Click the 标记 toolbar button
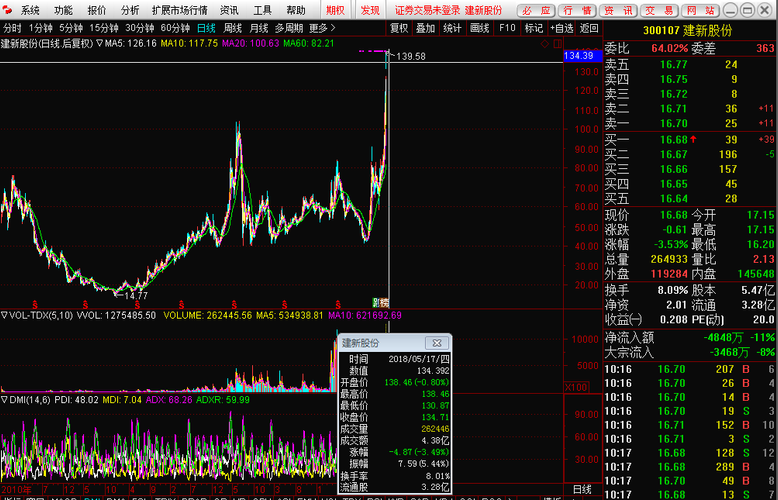This screenshot has height=500, width=778. tap(534, 28)
